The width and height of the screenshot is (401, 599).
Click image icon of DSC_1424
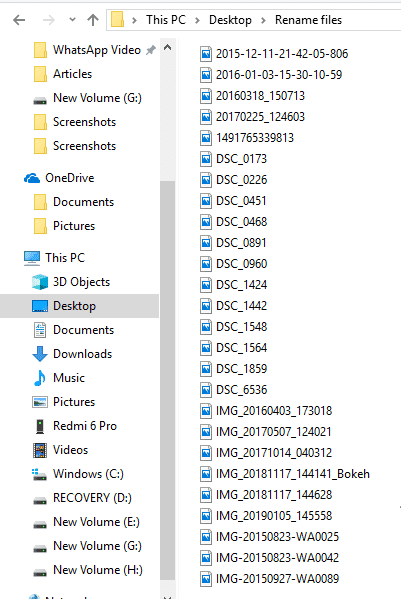[206, 285]
